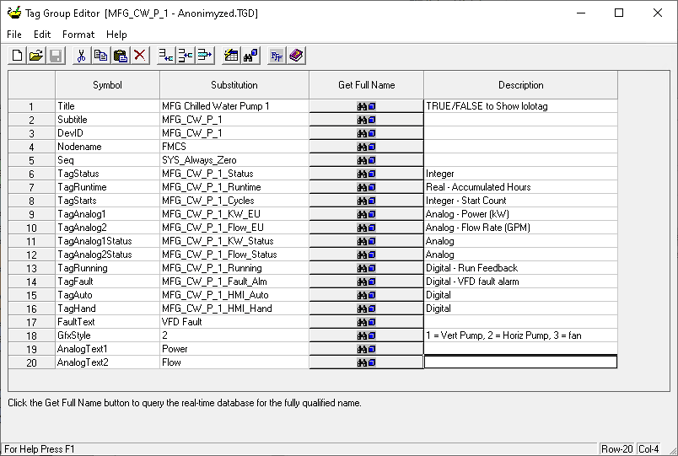Click Get Full Name binoculars for TagAnalog2 row
The width and height of the screenshot is (678, 456).
pos(366,228)
